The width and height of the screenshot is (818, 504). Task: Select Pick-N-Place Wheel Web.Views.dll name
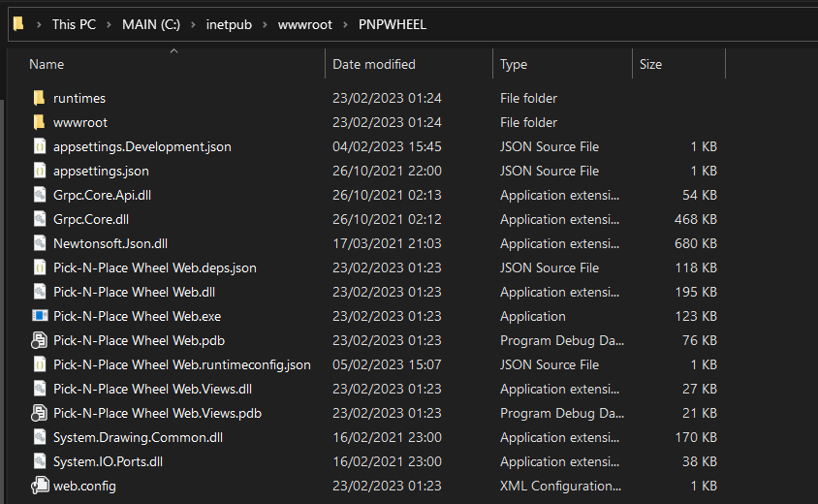(x=153, y=390)
